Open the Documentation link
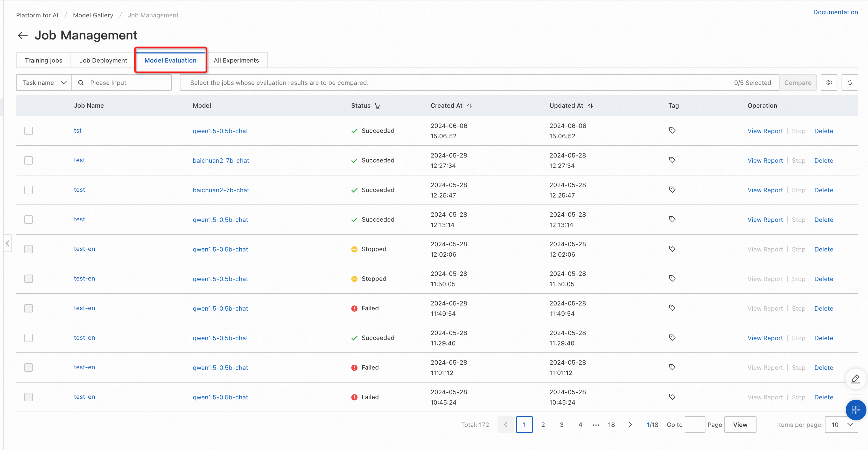 835,12
